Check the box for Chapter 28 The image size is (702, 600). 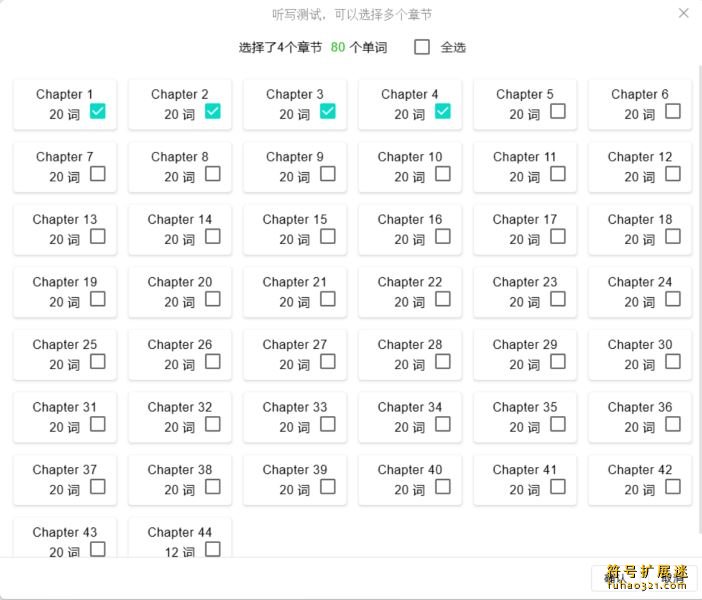pos(443,361)
